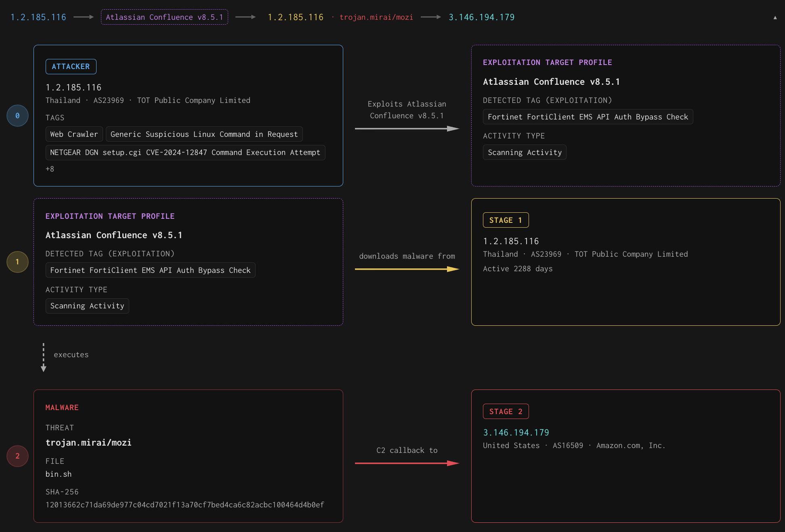Click Atlassian Confluence v8.5.1 title in right profile
The image size is (785, 532).
click(552, 82)
